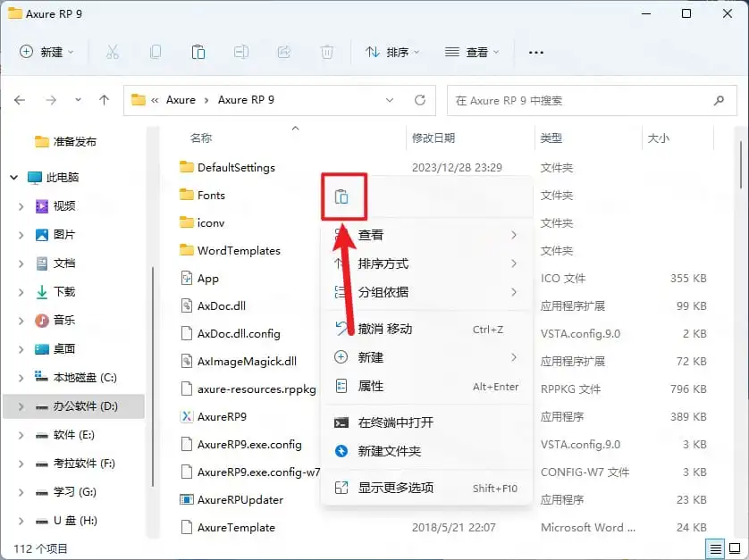Switch to large thumbnails view in status bar

736,549
